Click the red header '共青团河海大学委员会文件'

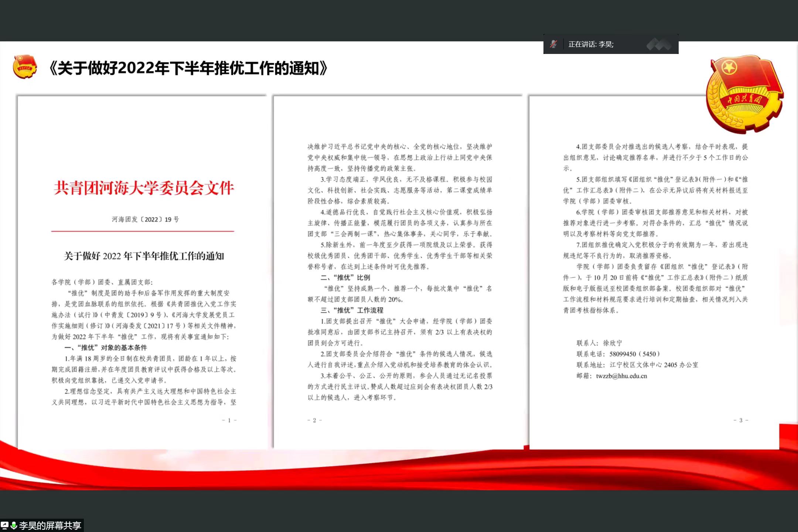coord(144,188)
